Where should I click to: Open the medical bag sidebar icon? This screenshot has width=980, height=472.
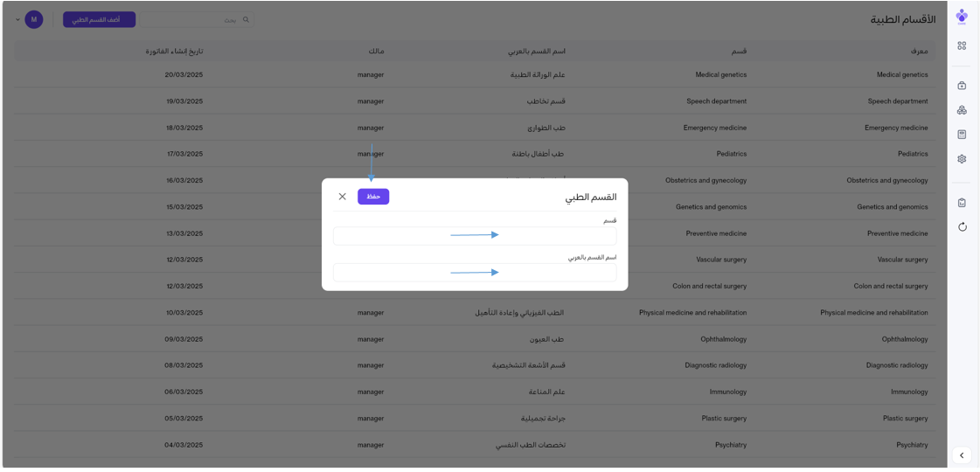tap(962, 86)
